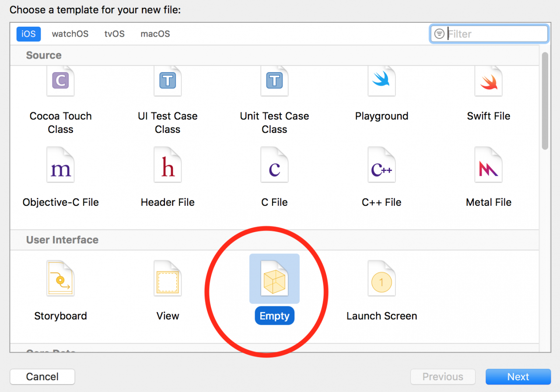Select the C++ File template icon
Viewport: 560px width, 392px height.
(x=381, y=164)
